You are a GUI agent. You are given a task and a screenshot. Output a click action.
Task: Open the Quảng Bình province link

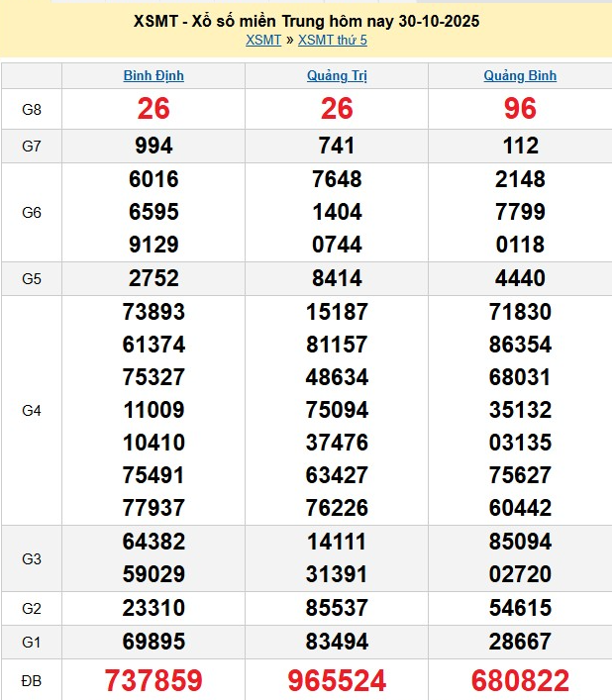[x=520, y=75]
